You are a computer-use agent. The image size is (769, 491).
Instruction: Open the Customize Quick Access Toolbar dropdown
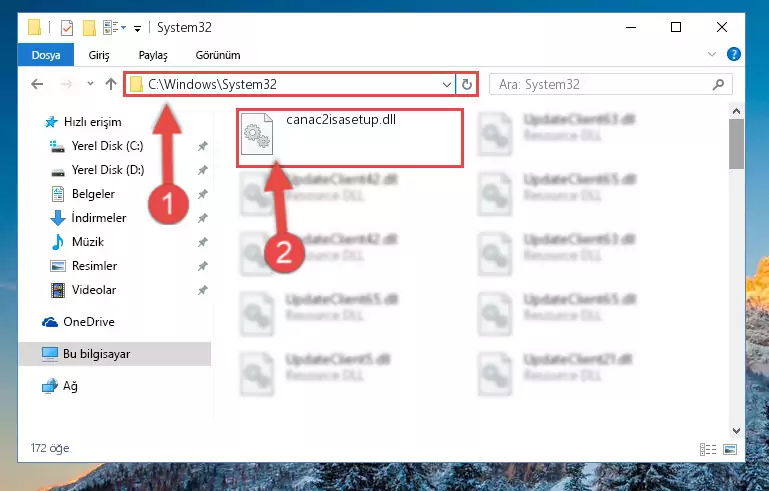pyautogui.click(x=137, y=28)
